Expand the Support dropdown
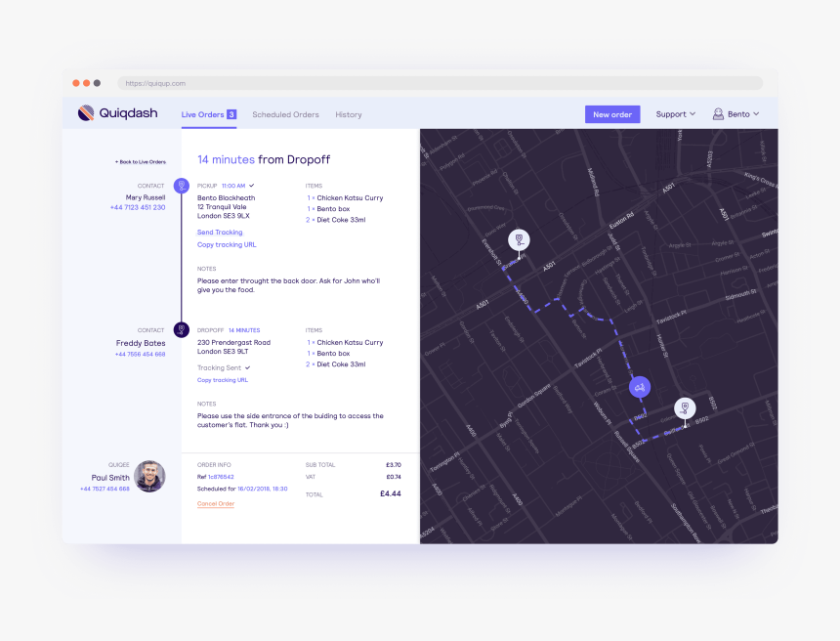840x641 pixels. click(x=676, y=114)
